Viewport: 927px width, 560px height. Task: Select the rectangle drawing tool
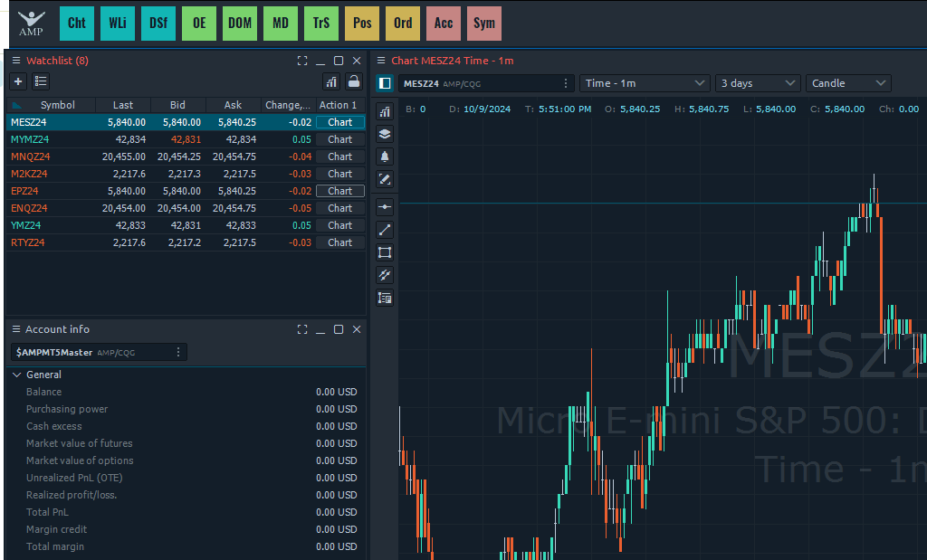(x=385, y=252)
